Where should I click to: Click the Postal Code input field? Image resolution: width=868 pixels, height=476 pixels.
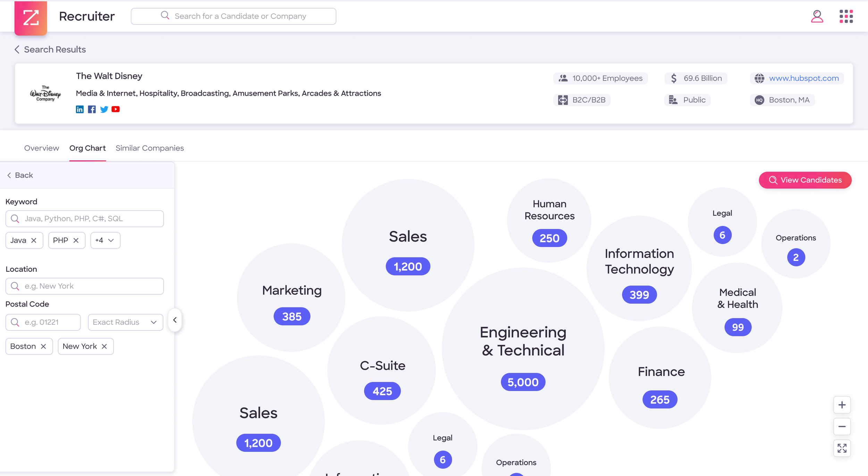tap(43, 322)
